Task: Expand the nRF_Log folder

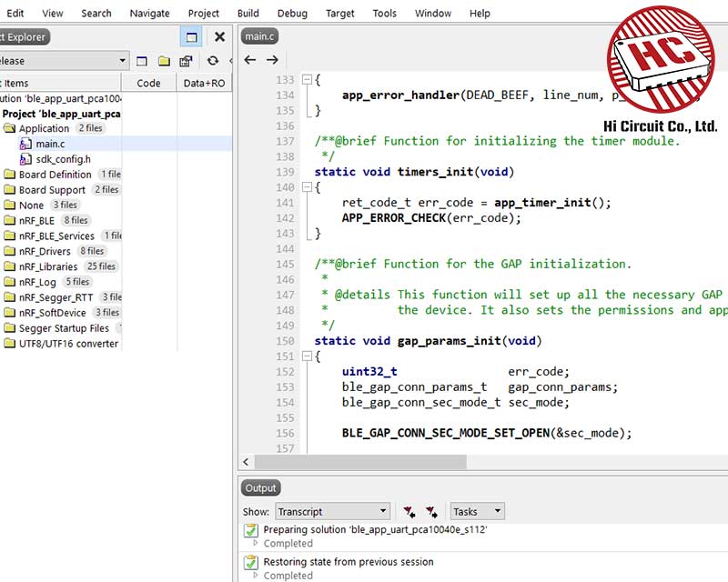Action: pos(9,282)
